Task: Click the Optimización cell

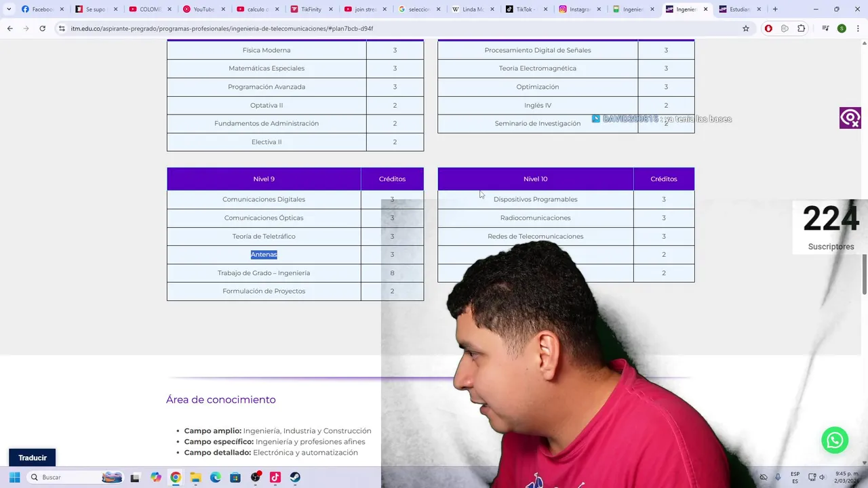Action: pos(538,87)
